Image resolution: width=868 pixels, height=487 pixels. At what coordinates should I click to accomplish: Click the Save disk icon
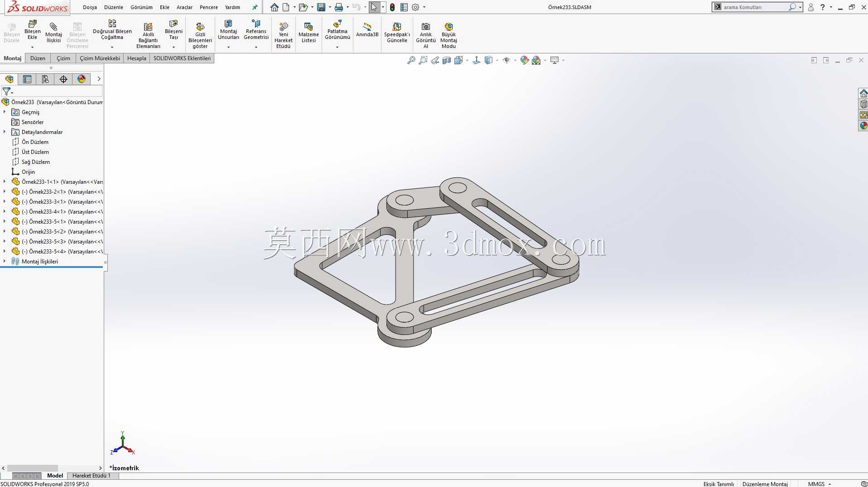point(321,7)
